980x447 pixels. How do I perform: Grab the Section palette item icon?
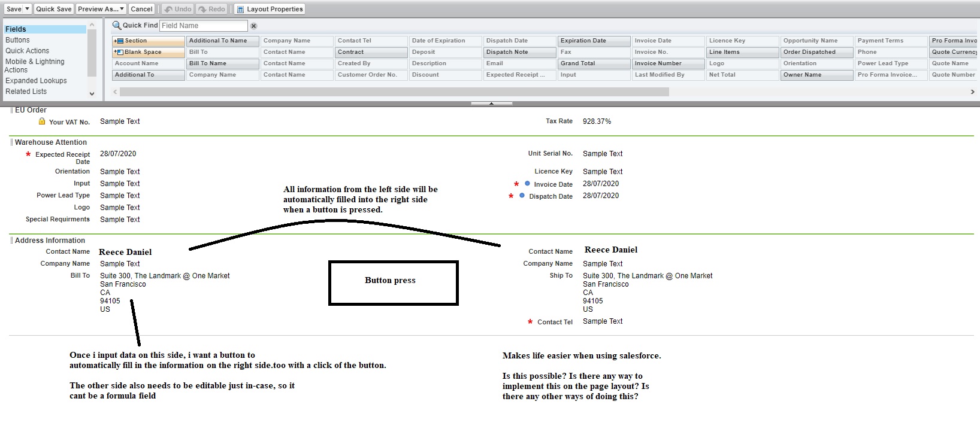tap(119, 41)
